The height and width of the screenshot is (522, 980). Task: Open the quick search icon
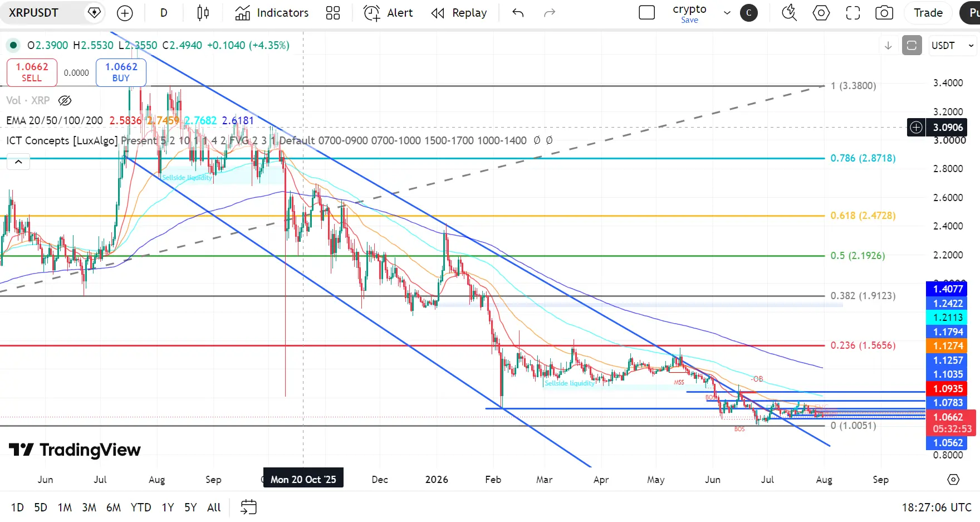pos(789,13)
